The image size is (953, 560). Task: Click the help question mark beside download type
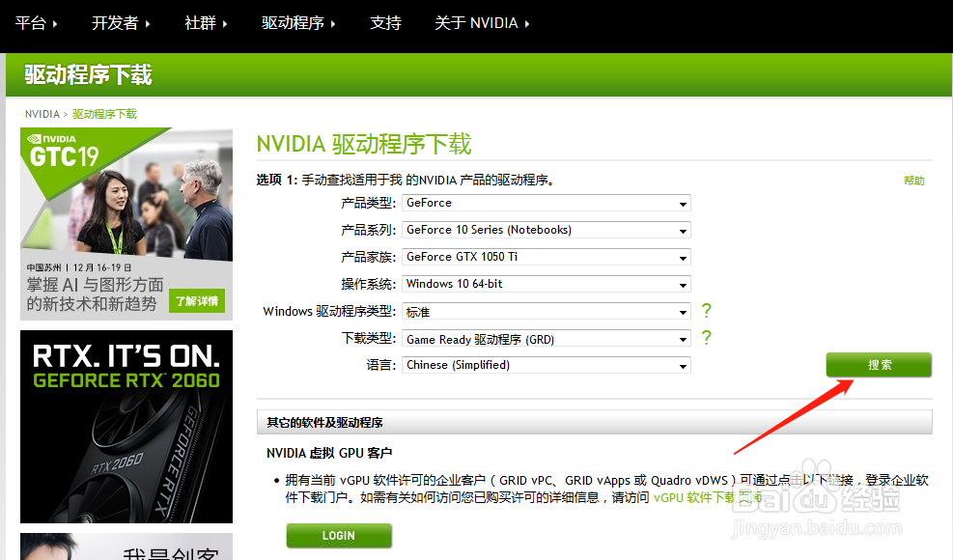706,338
